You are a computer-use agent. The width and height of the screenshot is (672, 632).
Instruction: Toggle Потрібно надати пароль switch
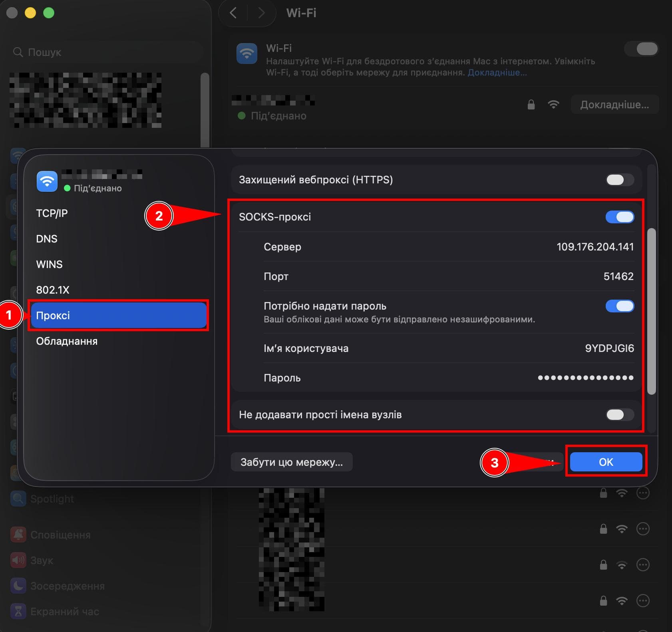(620, 306)
